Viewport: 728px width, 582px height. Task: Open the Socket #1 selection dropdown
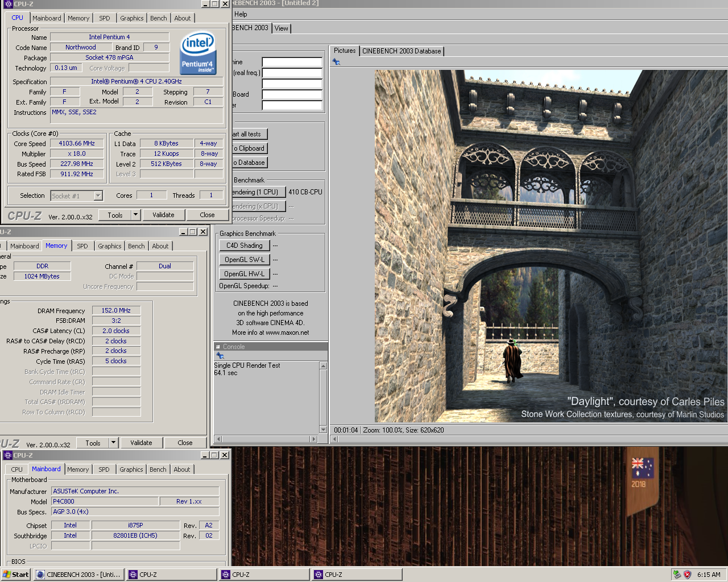click(x=98, y=196)
